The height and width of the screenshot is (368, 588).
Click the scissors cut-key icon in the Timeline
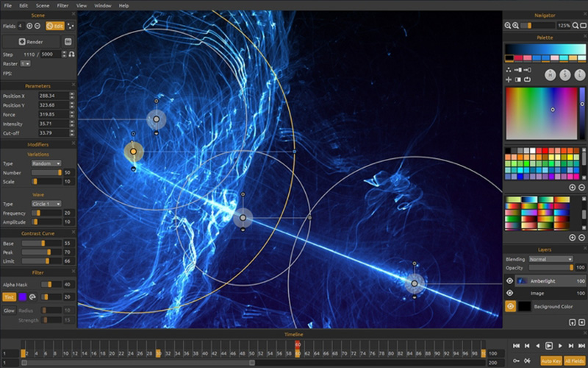point(528,361)
